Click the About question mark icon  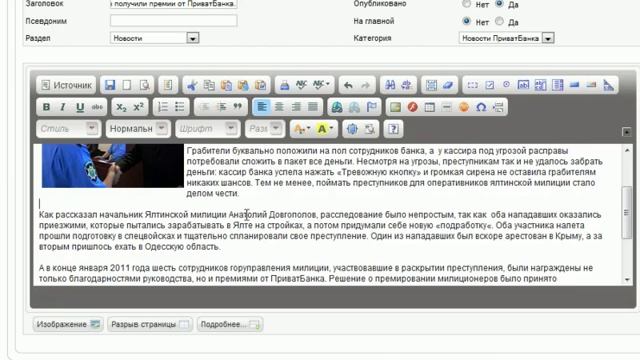393,129
